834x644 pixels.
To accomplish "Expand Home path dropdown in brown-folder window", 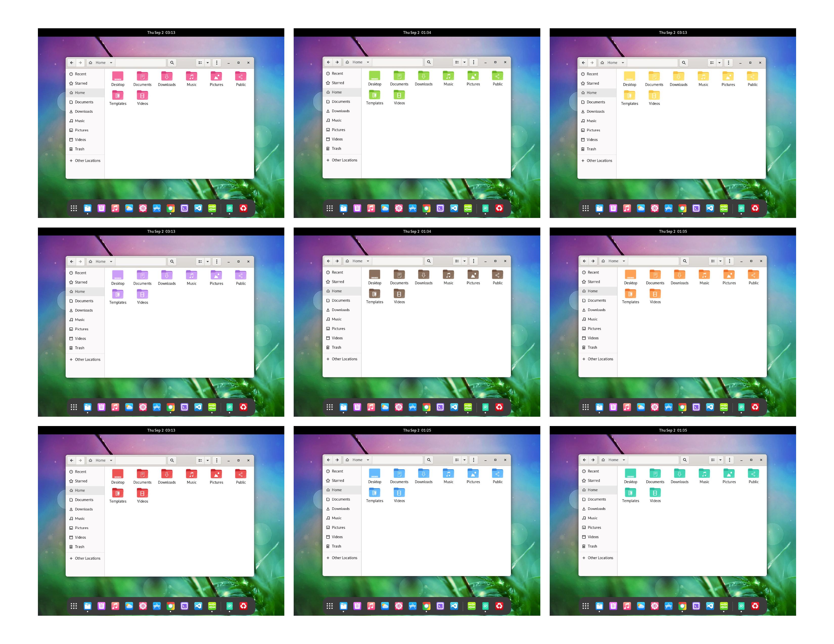I will tap(368, 261).
